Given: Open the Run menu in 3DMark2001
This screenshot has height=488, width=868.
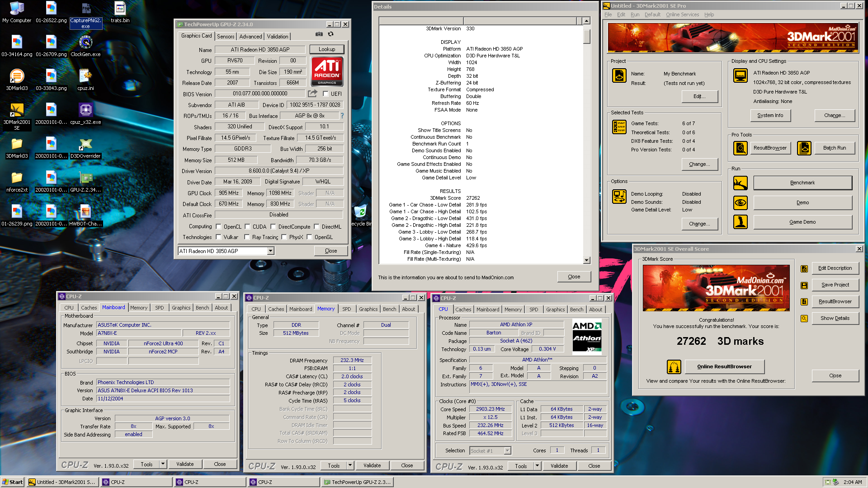Looking at the screenshot, I should pyautogui.click(x=635, y=14).
